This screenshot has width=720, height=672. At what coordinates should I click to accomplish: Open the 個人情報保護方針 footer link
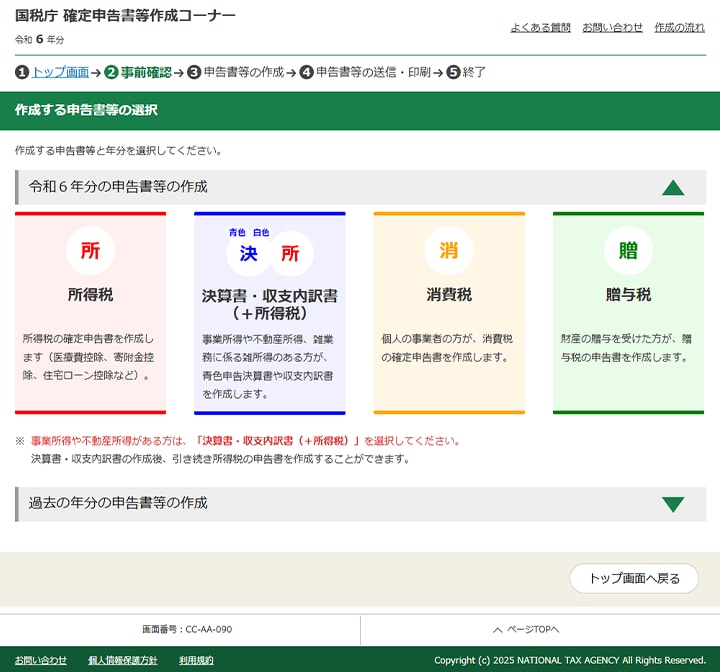point(123,660)
